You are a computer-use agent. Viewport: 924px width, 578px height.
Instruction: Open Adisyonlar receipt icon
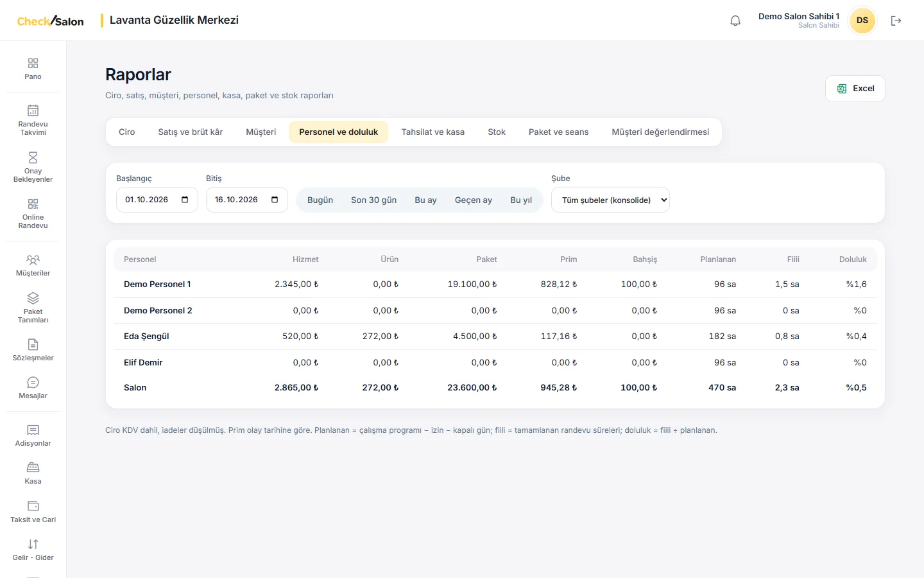coord(33,430)
